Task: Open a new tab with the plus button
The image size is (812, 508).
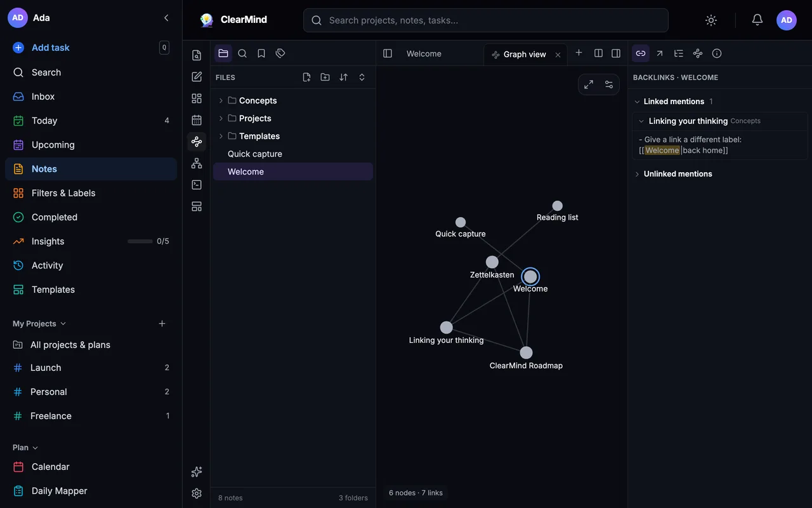Action: point(579,53)
